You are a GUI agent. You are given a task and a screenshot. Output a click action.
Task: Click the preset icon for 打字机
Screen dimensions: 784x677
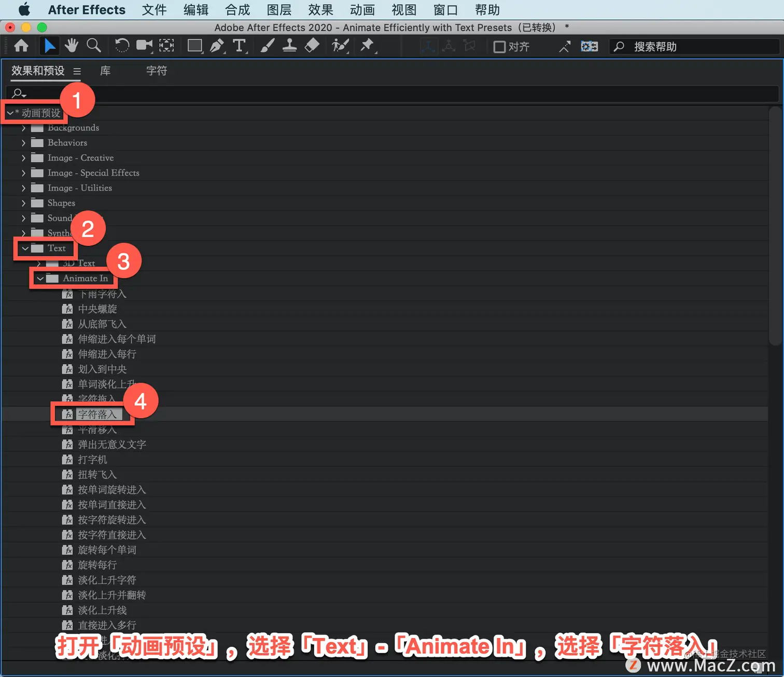[67, 460]
